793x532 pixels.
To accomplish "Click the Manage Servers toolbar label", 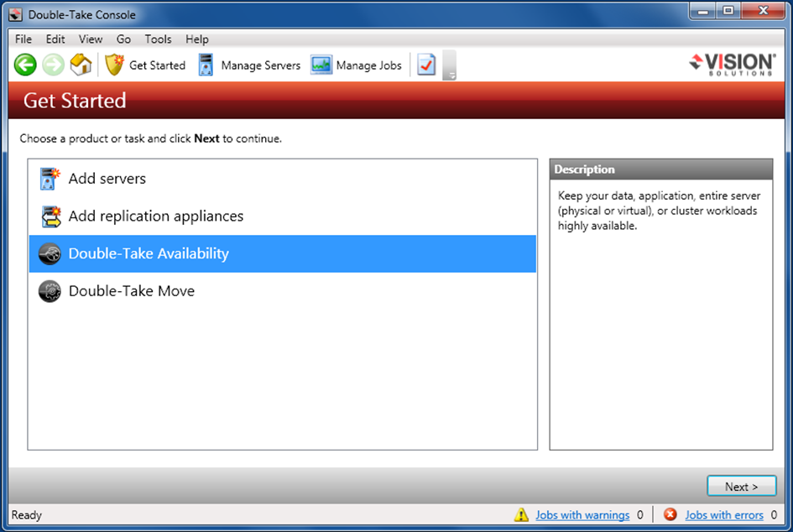I will (x=260, y=65).
